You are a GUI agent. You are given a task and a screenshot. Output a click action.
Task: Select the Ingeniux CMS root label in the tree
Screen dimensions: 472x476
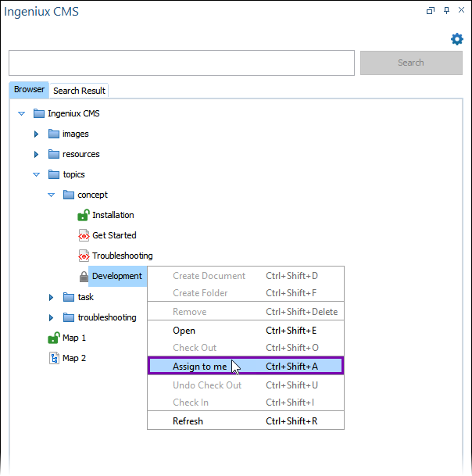tap(73, 113)
